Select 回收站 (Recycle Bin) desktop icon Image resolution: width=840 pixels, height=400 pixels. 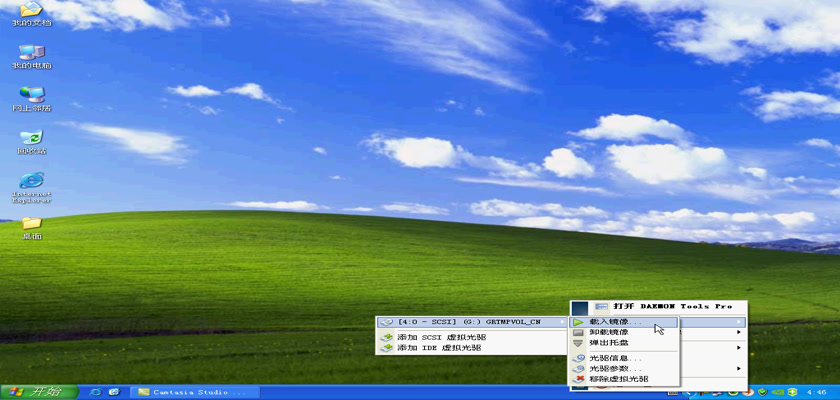[31, 140]
